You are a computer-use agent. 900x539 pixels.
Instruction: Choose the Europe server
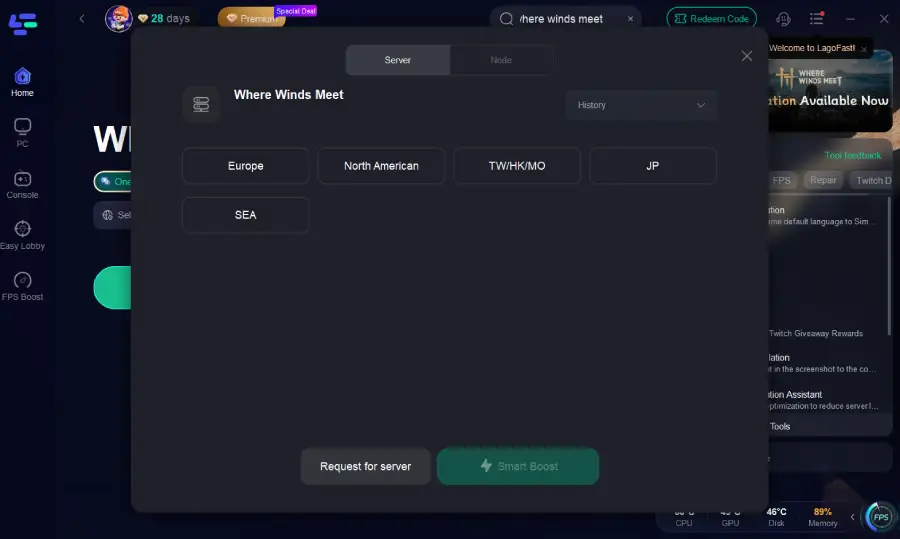pyautogui.click(x=245, y=166)
